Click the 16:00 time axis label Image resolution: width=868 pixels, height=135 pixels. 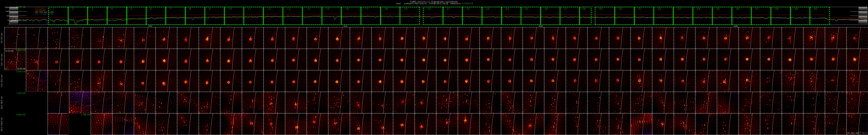pos(150,26)
